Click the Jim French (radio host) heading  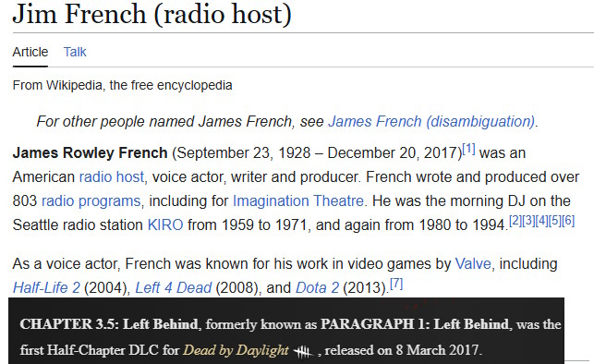pos(152,15)
